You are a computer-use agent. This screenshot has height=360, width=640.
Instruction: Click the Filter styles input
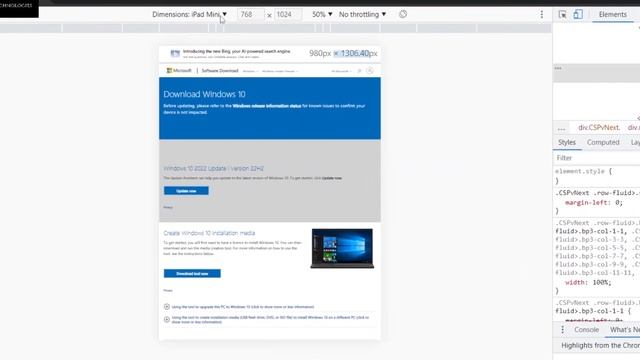596,158
